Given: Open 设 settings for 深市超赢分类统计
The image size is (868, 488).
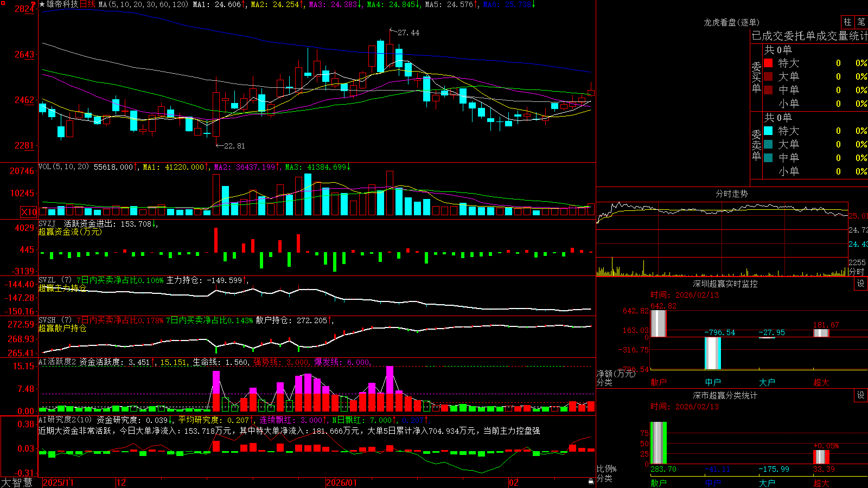Looking at the screenshot, I should pos(861,395).
